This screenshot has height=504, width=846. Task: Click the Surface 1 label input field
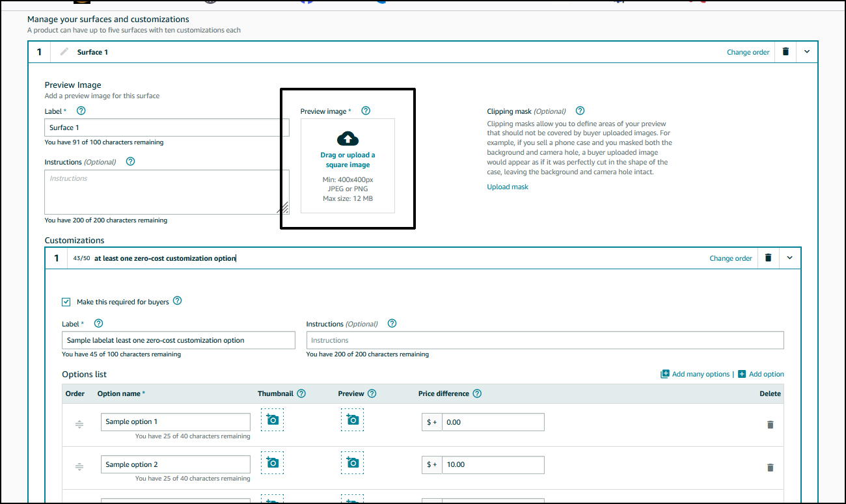(x=167, y=127)
